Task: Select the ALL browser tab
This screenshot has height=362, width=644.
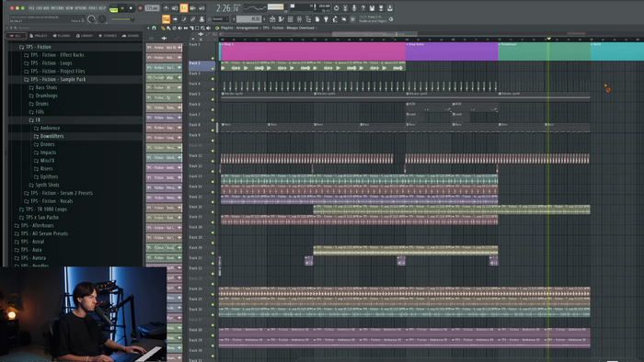Action: click(16, 36)
